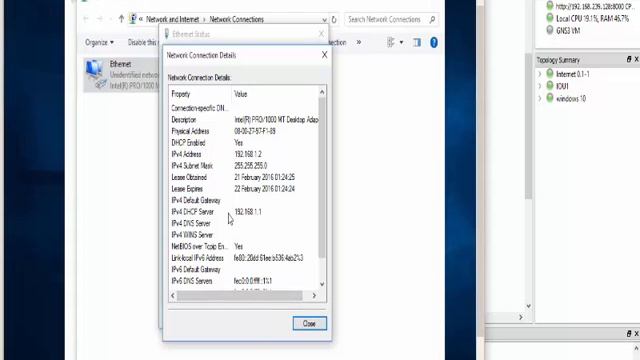This screenshot has width=640, height=360.
Task: Click the X on Network Connection Details
Action: (x=324, y=55)
